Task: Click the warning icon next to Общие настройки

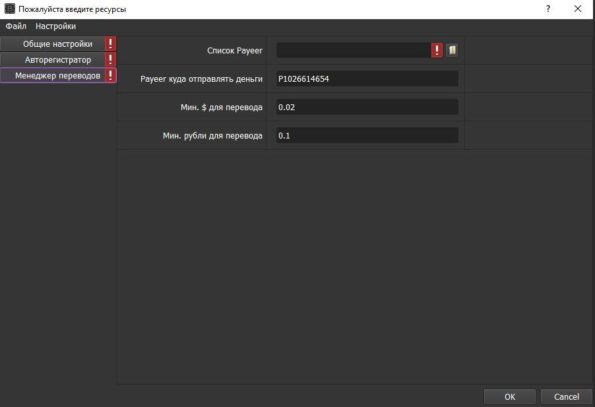Action: pyautogui.click(x=110, y=44)
